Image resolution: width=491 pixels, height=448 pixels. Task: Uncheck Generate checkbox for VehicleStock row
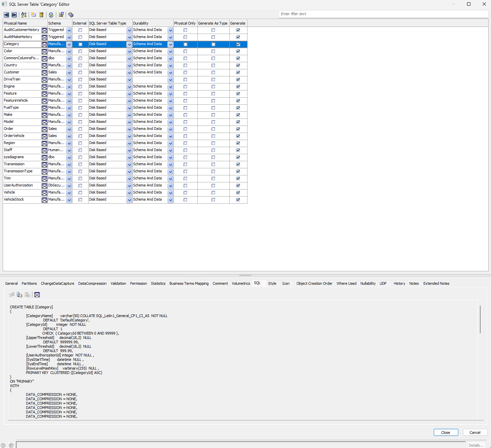tap(238, 200)
